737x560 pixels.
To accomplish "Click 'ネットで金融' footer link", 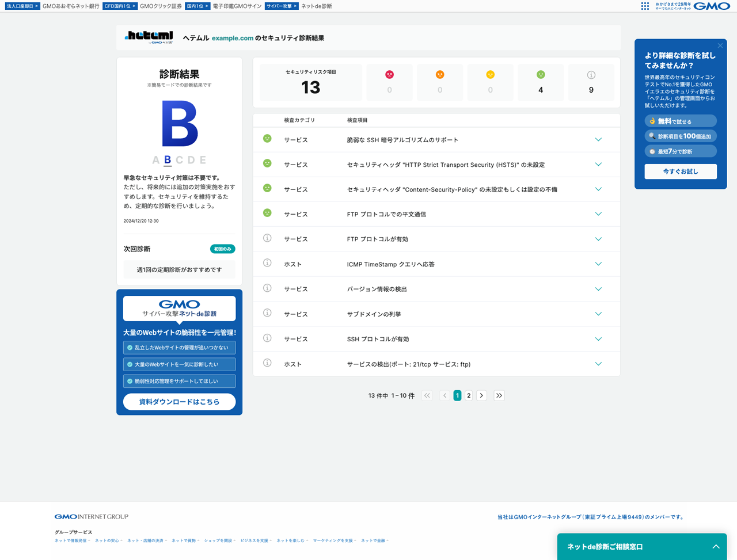I will pyautogui.click(x=374, y=540).
